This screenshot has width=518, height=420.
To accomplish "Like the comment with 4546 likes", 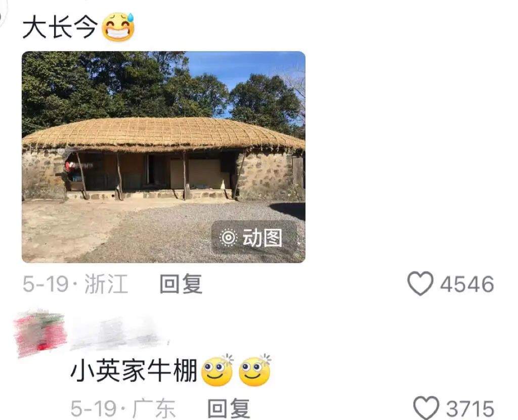I will point(420,284).
